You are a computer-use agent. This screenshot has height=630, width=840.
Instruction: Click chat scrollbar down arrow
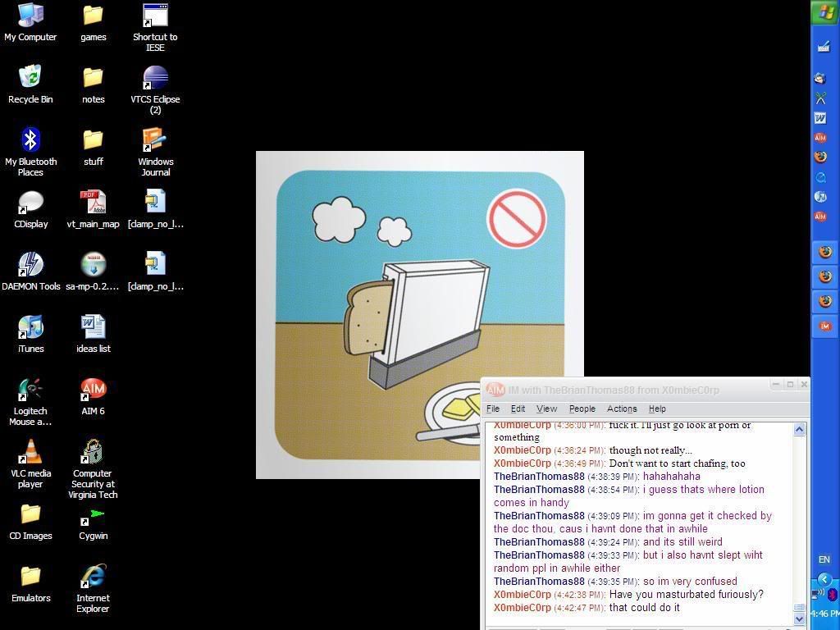pyautogui.click(x=799, y=619)
